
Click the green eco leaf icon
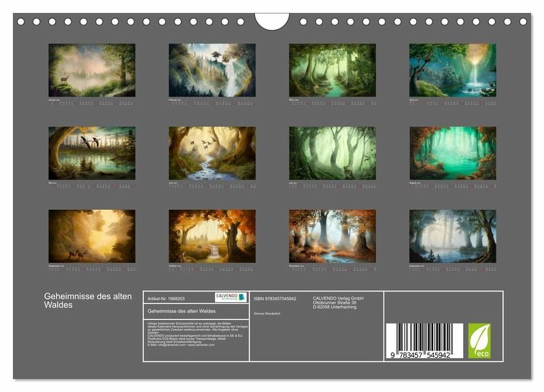tap(478, 340)
